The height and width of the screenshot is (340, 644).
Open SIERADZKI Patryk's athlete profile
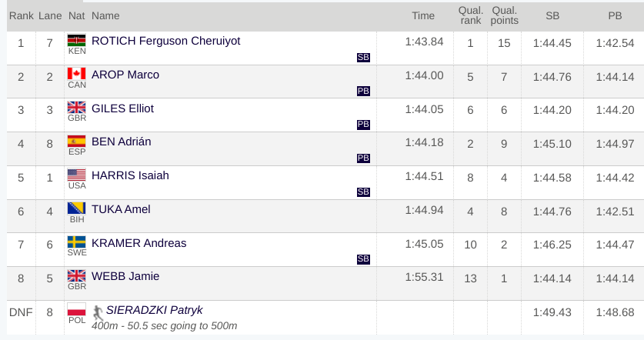[155, 310]
